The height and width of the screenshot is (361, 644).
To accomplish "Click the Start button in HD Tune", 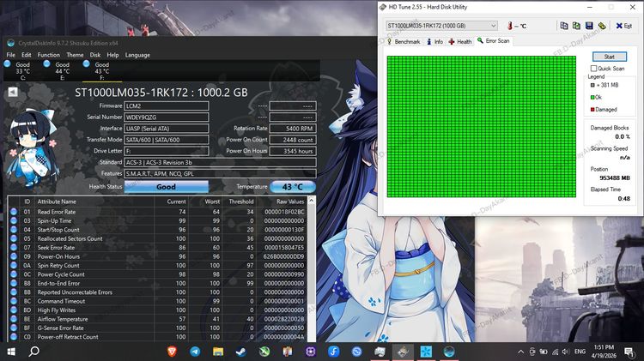I will click(610, 57).
